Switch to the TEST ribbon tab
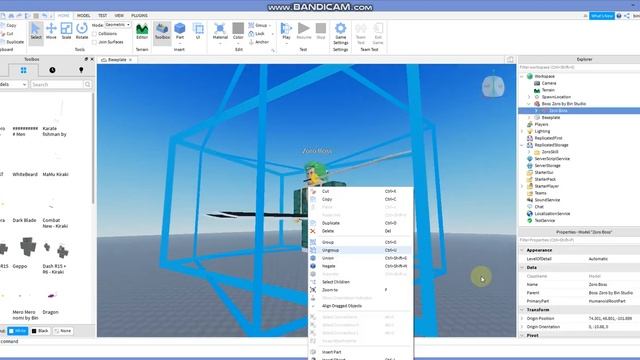This screenshot has height=360, width=640. tap(102, 16)
